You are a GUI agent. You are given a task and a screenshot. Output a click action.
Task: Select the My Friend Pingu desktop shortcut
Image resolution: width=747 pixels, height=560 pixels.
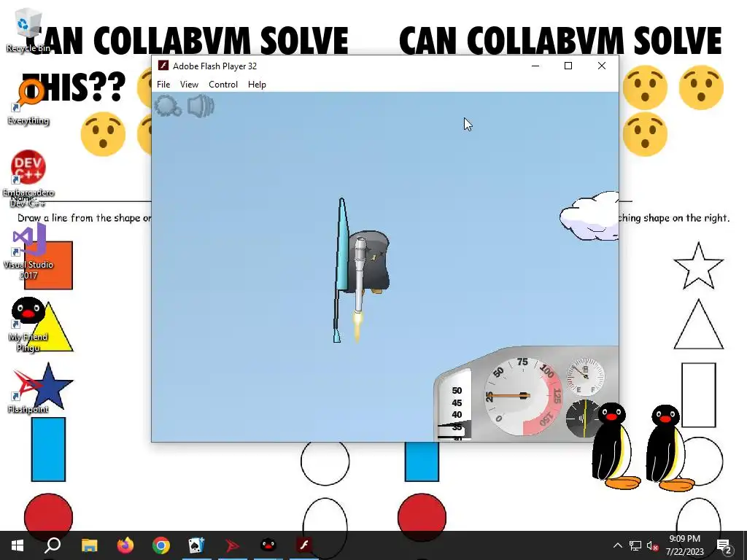pos(28,324)
